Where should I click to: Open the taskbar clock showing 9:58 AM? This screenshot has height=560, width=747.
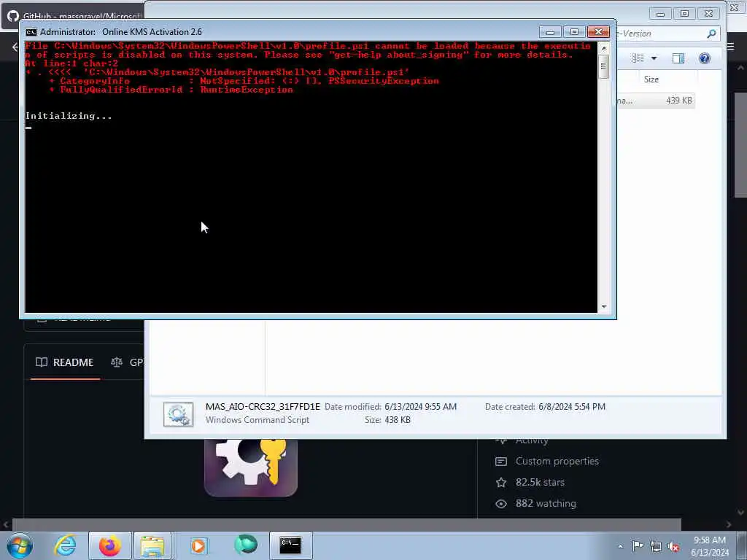(x=710, y=545)
